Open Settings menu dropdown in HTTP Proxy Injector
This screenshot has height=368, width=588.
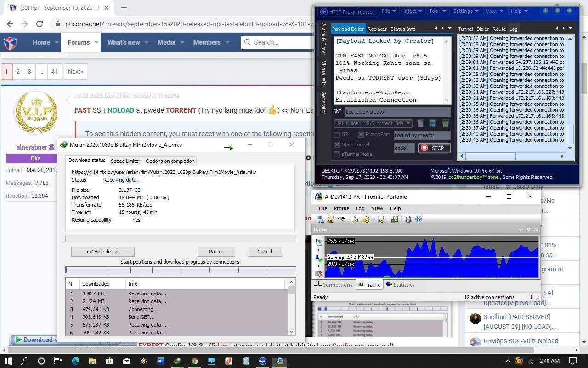(x=466, y=11)
